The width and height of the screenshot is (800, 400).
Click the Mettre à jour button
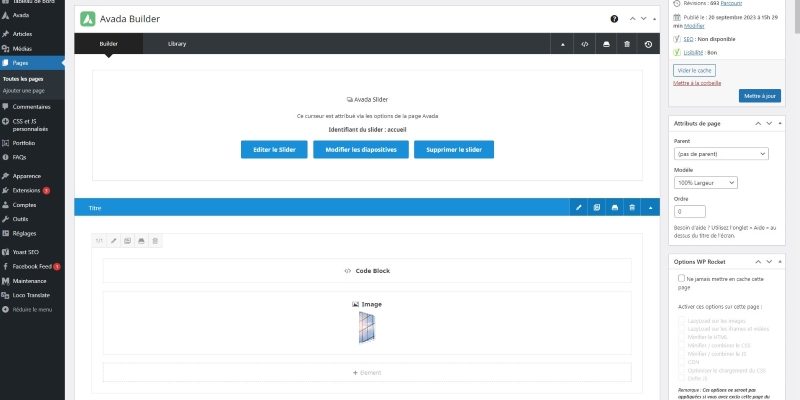tap(759, 96)
